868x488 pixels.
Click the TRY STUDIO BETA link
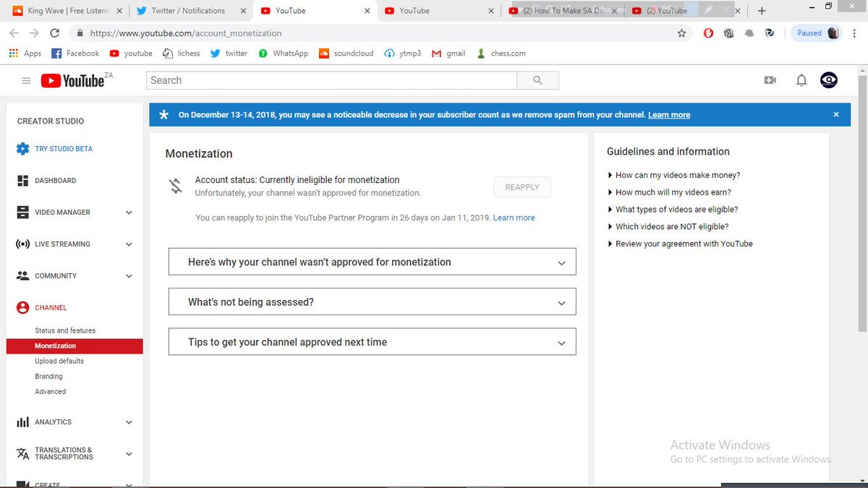click(64, 149)
